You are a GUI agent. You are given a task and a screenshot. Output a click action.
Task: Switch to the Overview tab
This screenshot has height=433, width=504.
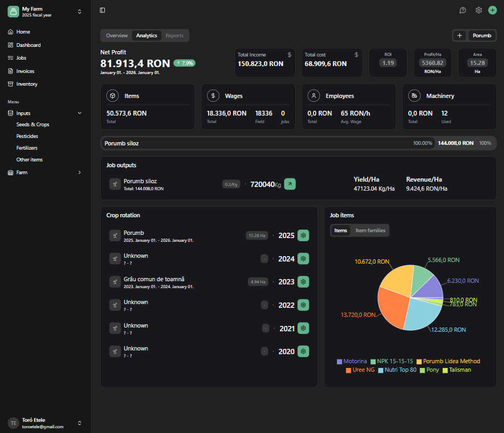coord(117,36)
